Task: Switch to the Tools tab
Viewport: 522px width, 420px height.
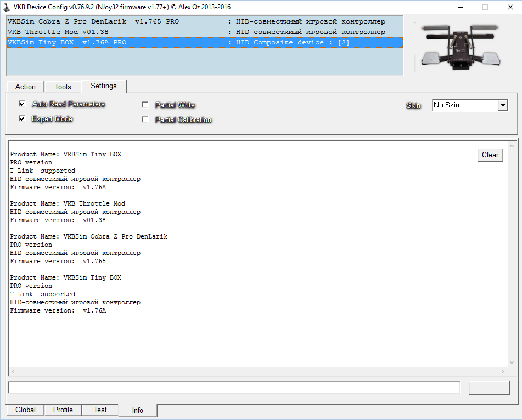Action: coord(63,87)
